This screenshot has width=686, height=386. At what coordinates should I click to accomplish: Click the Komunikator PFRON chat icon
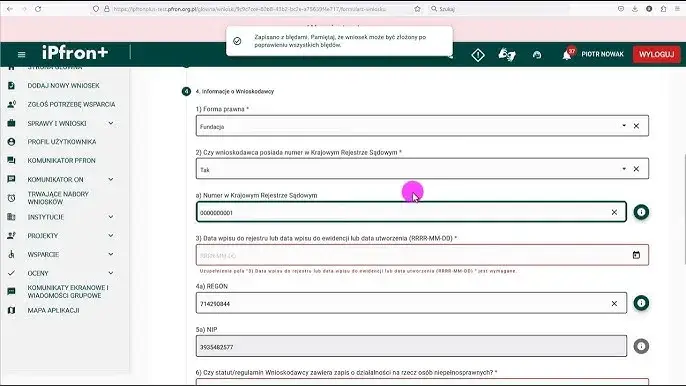11,161
